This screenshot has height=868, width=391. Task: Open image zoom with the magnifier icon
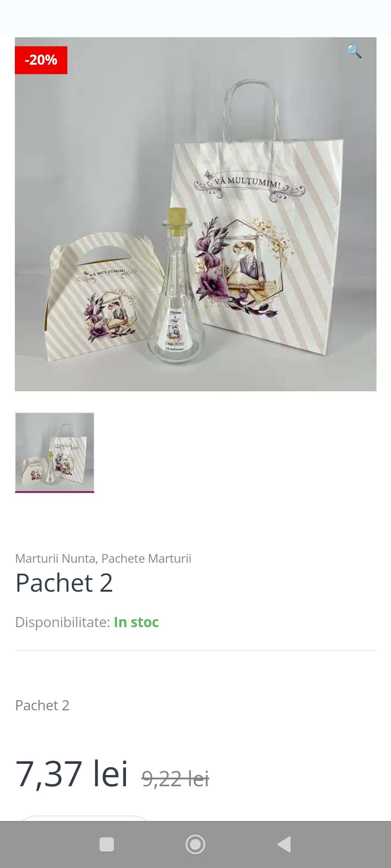(x=354, y=51)
